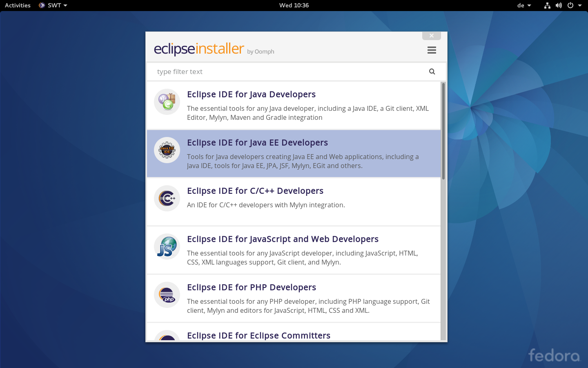Click the network status icon in top bar
This screenshot has height=368, width=588.
pyautogui.click(x=547, y=5)
